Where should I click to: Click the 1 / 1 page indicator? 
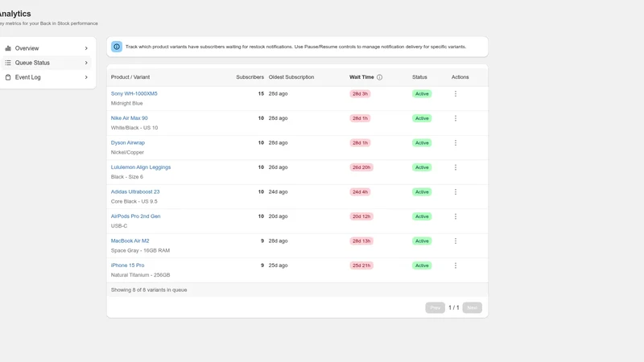pos(454,308)
